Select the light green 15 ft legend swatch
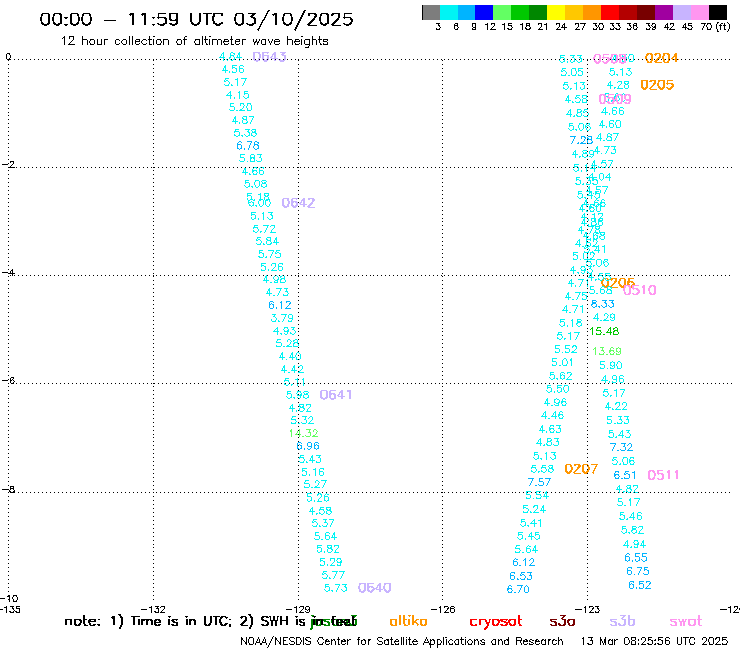The image size is (740, 650). coord(502,12)
